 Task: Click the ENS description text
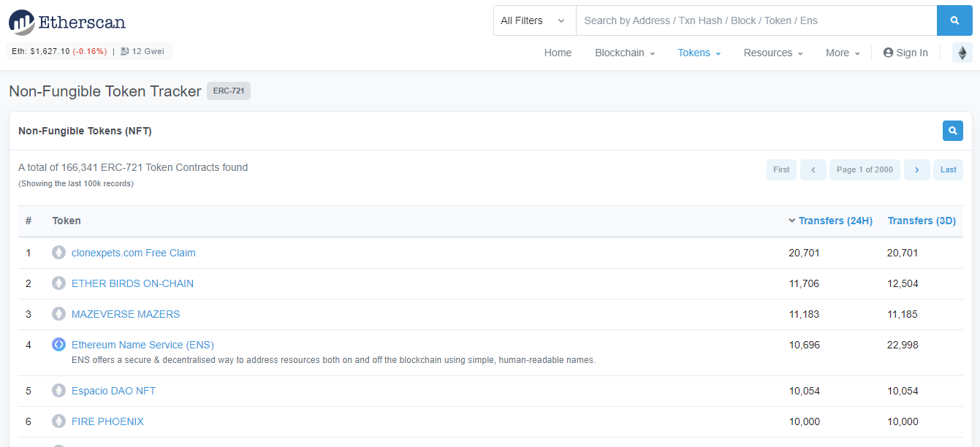tap(333, 360)
